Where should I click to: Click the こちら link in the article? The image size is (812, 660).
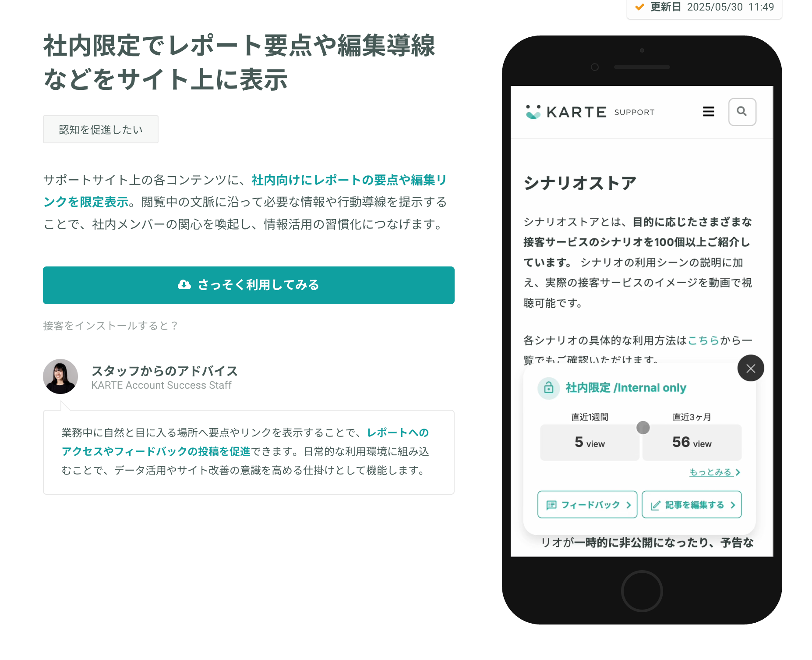coord(703,340)
